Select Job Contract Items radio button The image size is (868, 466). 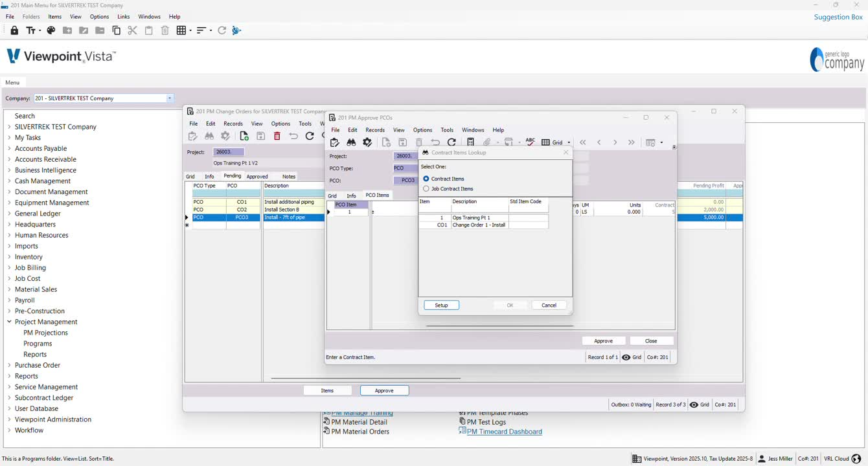[x=426, y=189]
